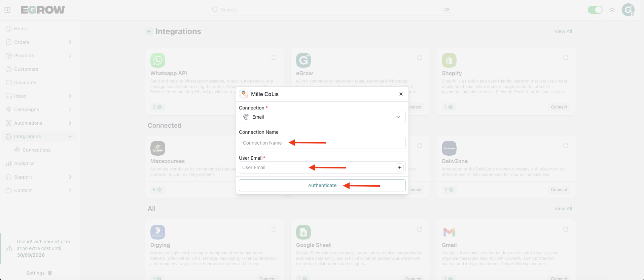Connect the Shopify integration
Image resolution: width=644 pixels, height=280 pixels.
tap(559, 107)
